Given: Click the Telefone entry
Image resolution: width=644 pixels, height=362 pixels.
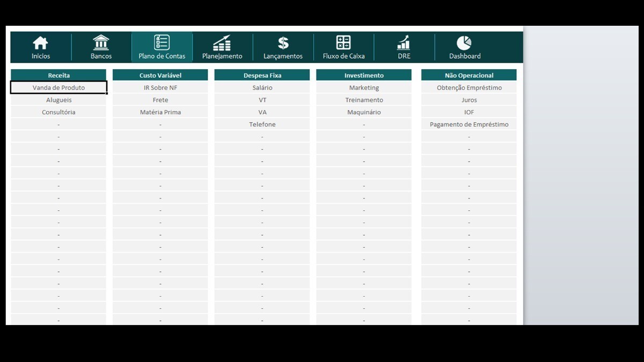Looking at the screenshot, I should point(262,124).
